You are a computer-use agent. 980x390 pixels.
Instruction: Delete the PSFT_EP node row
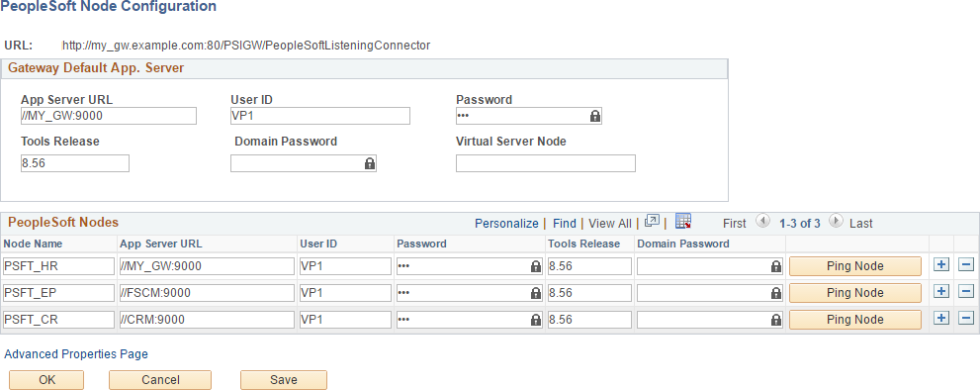[966, 292]
